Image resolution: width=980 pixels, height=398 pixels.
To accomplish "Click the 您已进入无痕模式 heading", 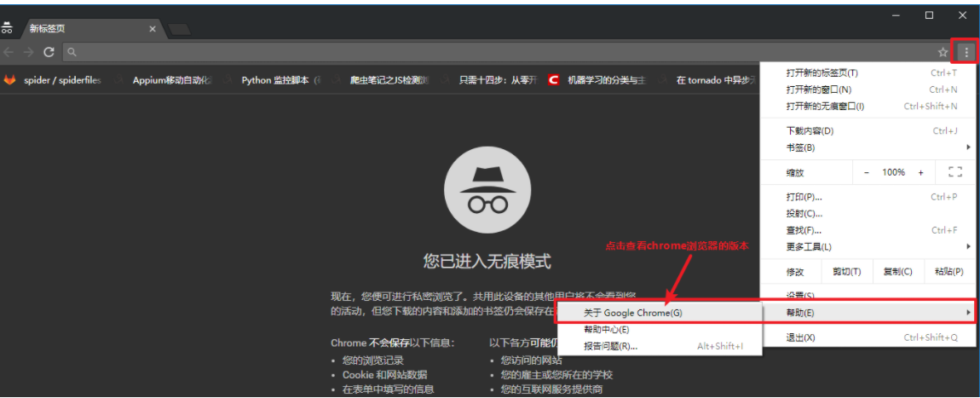I will coord(487,261).
